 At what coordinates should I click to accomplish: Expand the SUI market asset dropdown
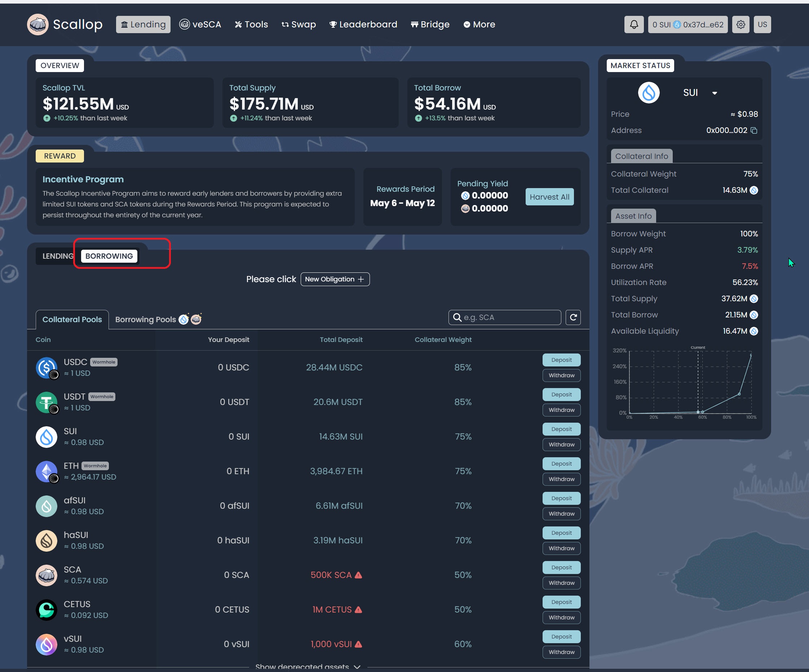[x=714, y=93]
